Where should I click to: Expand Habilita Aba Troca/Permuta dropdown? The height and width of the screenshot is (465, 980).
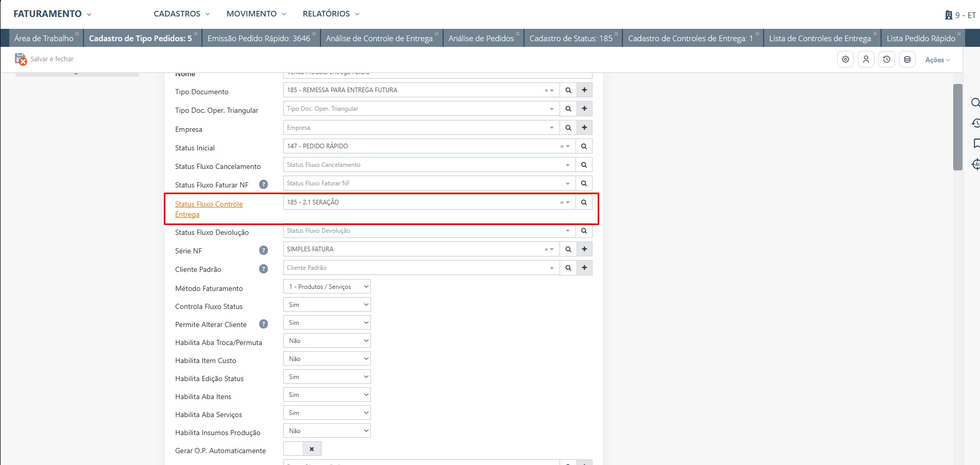click(327, 341)
